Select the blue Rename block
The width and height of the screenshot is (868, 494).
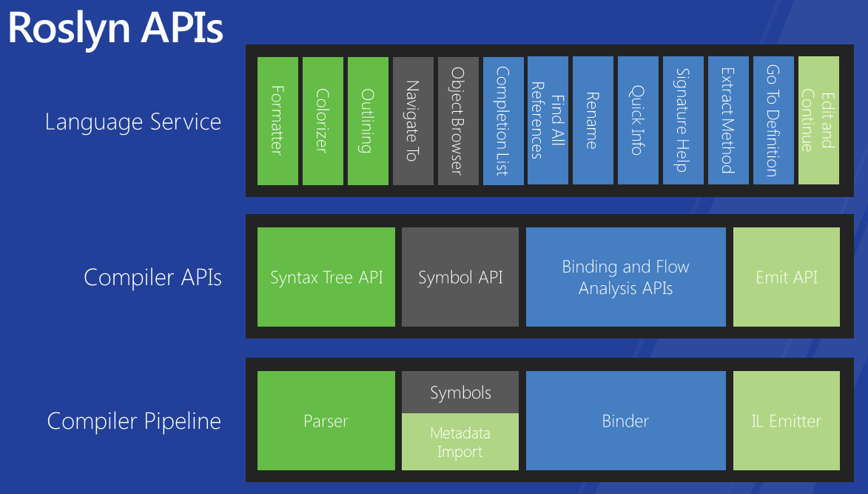(593, 121)
